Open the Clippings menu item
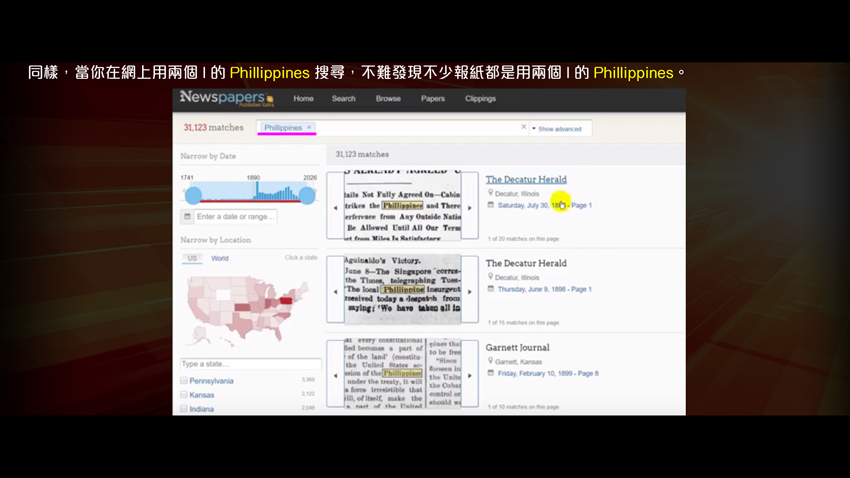 pos(480,99)
